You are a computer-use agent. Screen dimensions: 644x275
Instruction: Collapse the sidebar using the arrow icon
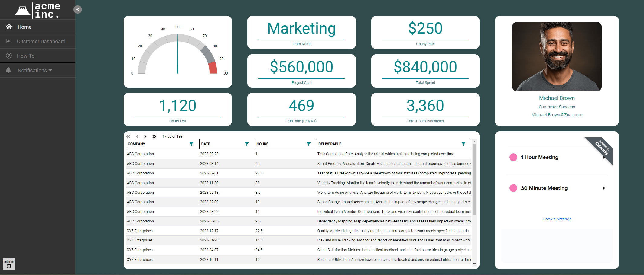(78, 9)
